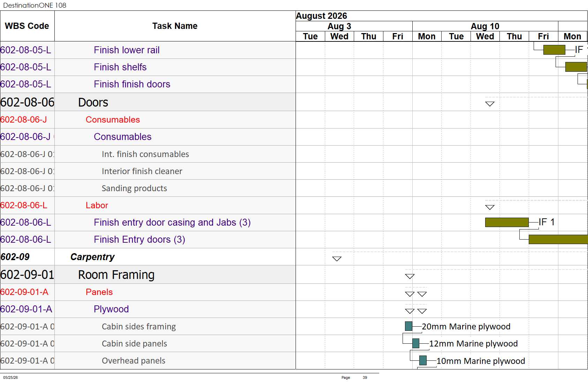Click the olive Finish lower rail Gantt bar

pyautogui.click(x=554, y=50)
